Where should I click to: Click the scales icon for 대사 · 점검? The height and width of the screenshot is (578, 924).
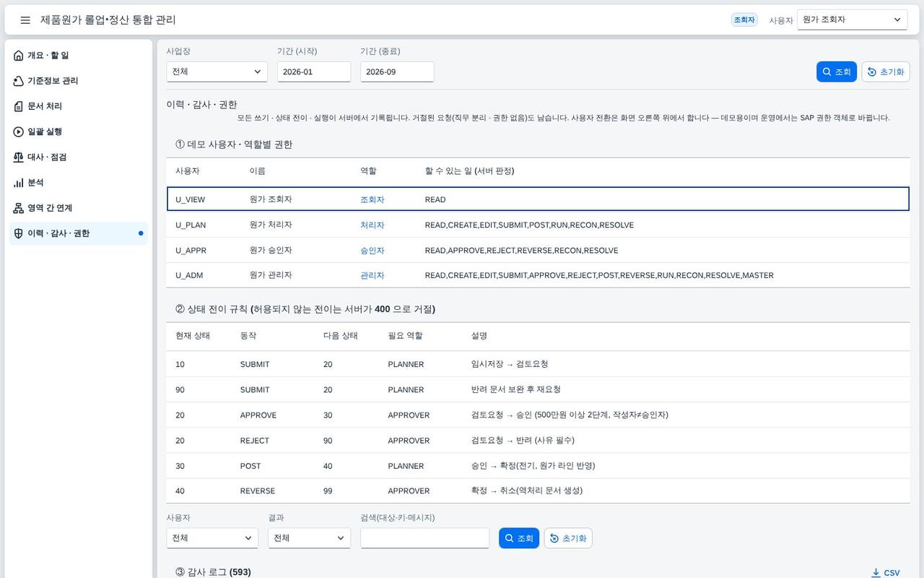(19, 157)
